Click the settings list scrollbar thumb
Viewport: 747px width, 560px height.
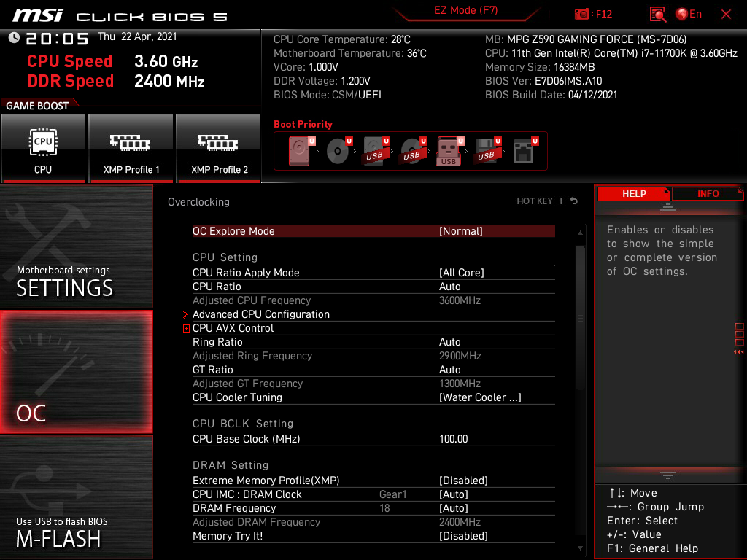coord(580,318)
